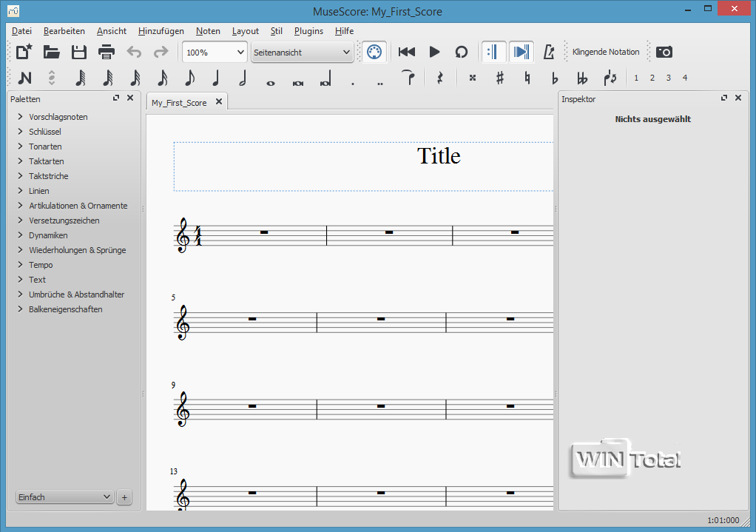Start playback with the play button
The width and height of the screenshot is (756, 532).
(x=434, y=52)
